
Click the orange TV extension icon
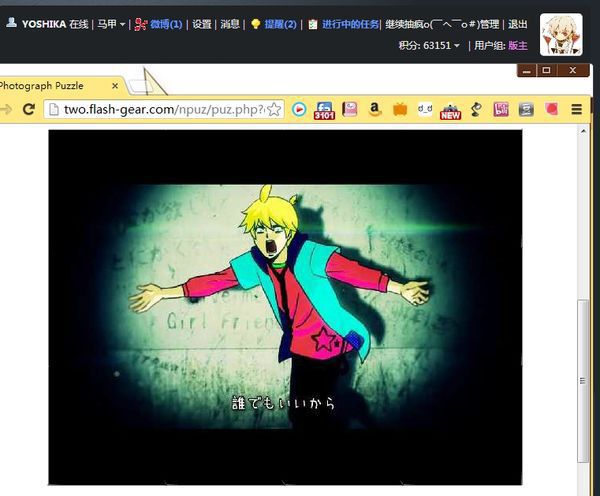click(400, 109)
